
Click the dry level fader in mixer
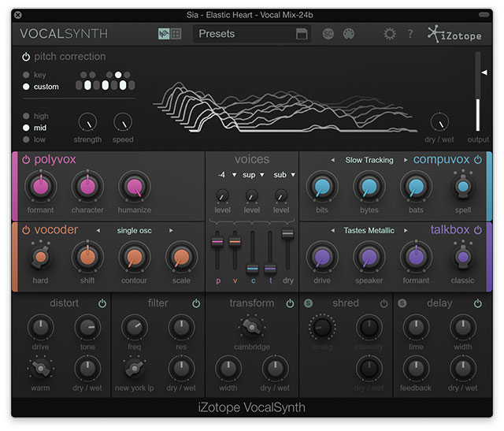tap(287, 235)
